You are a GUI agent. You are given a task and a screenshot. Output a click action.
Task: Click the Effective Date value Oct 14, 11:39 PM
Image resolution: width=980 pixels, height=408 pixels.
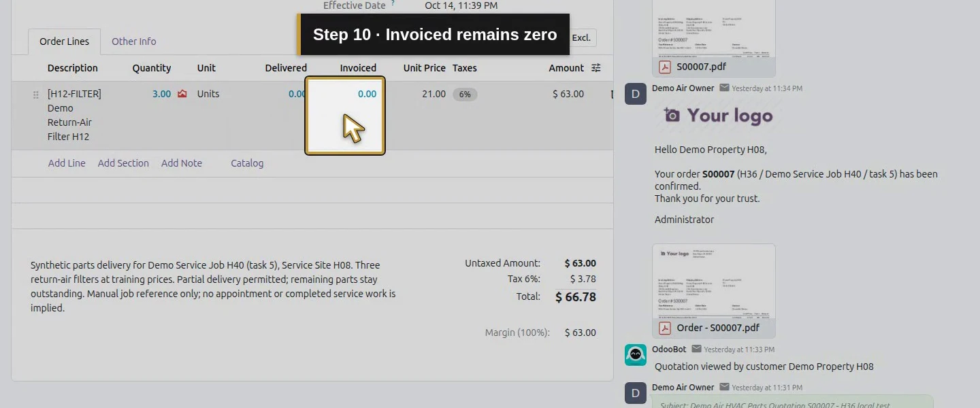461,5
